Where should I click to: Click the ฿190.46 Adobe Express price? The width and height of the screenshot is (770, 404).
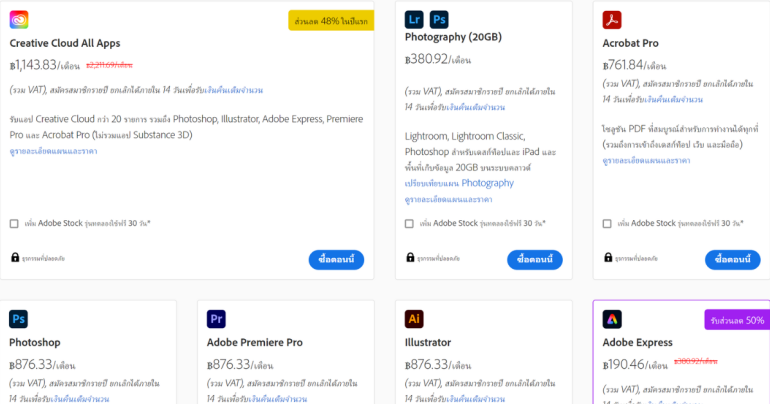(x=635, y=365)
